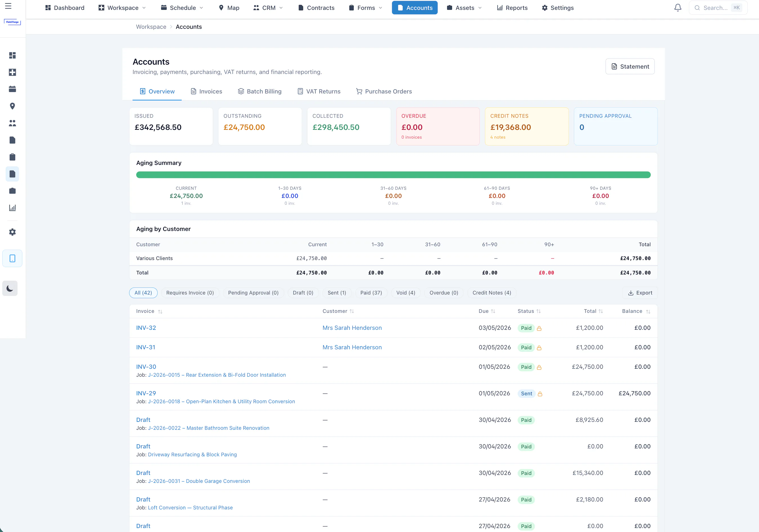The height and width of the screenshot is (532, 759).
Task: Expand the Assets dropdown menu
Action: coord(464,8)
